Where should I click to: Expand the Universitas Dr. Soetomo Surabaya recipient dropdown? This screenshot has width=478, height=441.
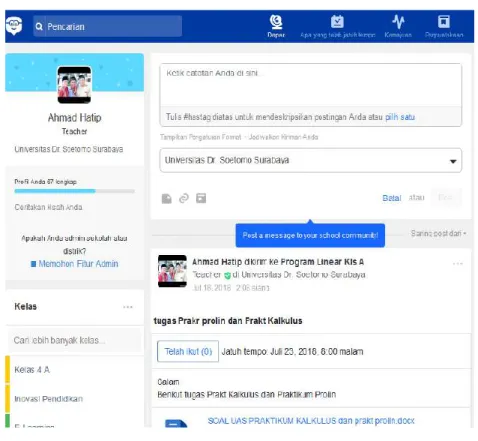point(311,160)
